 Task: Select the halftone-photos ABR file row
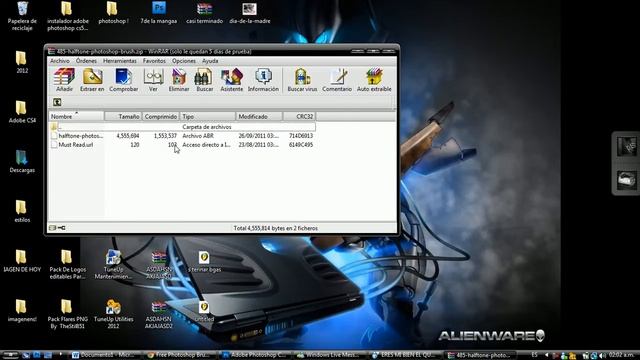point(182,136)
